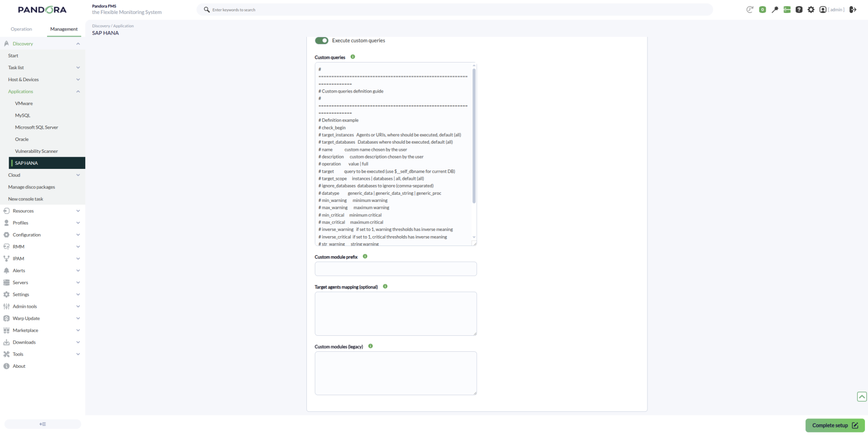The width and height of the screenshot is (868, 435).
Task: Open the help question mark icon
Action: [799, 10]
